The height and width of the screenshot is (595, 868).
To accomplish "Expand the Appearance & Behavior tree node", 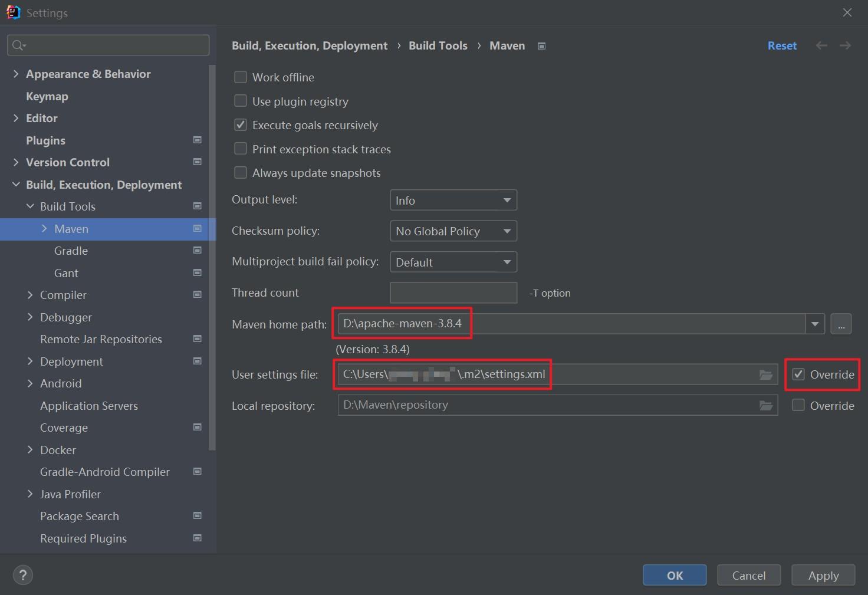I will coord(16,74).
